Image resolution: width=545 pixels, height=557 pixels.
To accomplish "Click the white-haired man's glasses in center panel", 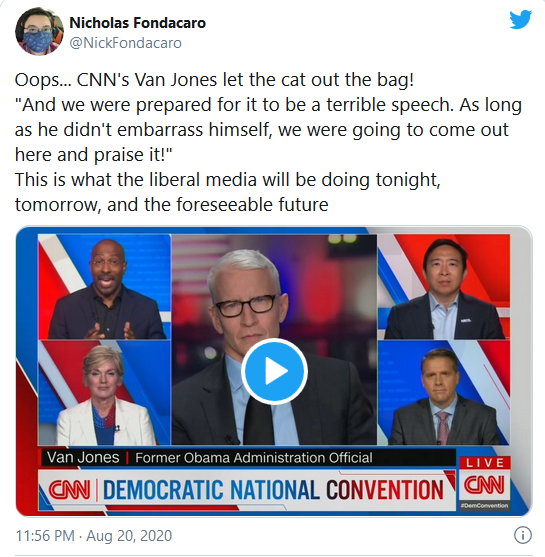I will 245,305.
